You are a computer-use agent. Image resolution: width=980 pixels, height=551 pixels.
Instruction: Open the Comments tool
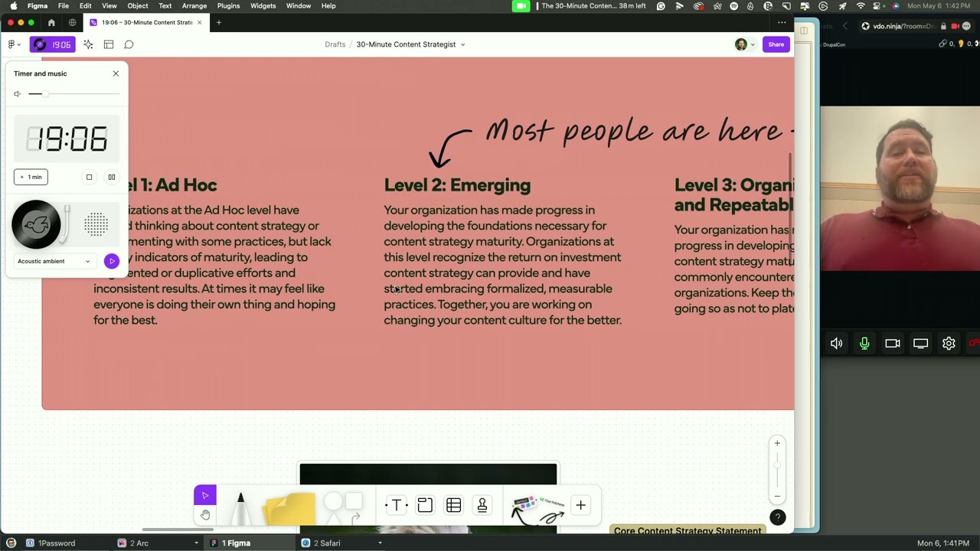[x=129, y=44]
